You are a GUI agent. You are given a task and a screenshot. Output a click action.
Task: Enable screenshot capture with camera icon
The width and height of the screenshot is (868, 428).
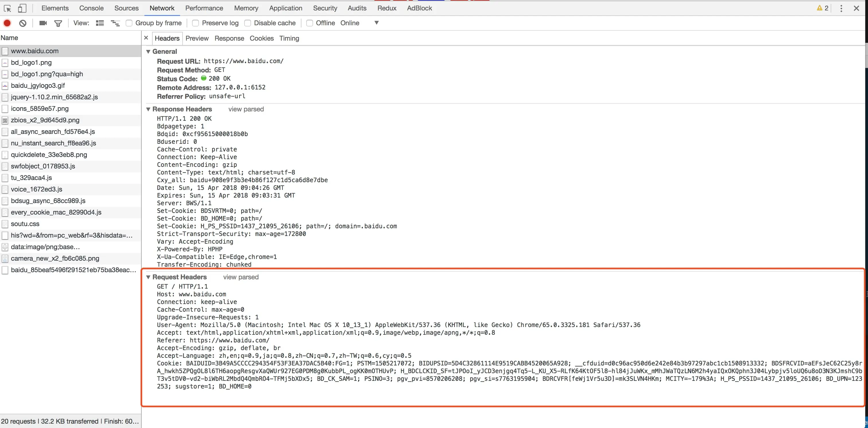click(42, 23)
